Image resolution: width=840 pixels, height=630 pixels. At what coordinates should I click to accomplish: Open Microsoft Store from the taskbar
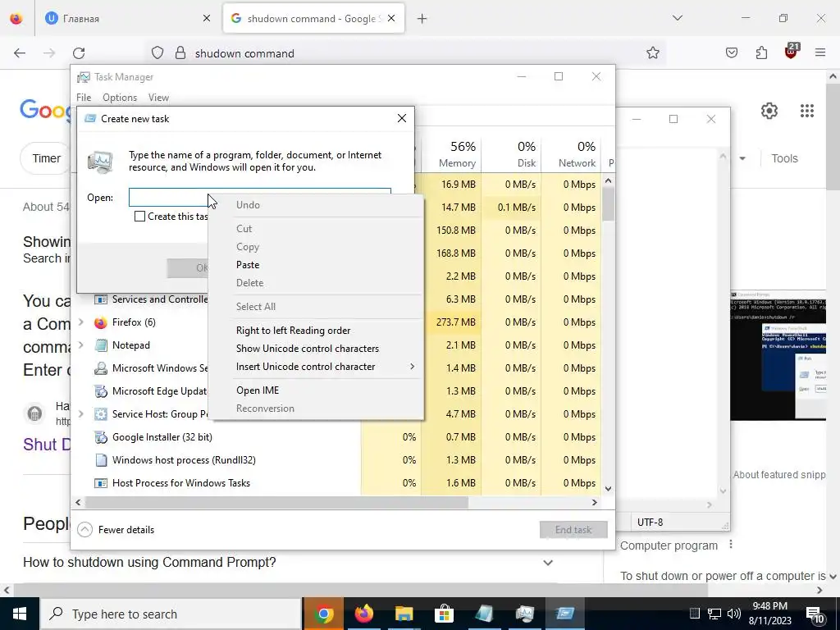[444, 614]
